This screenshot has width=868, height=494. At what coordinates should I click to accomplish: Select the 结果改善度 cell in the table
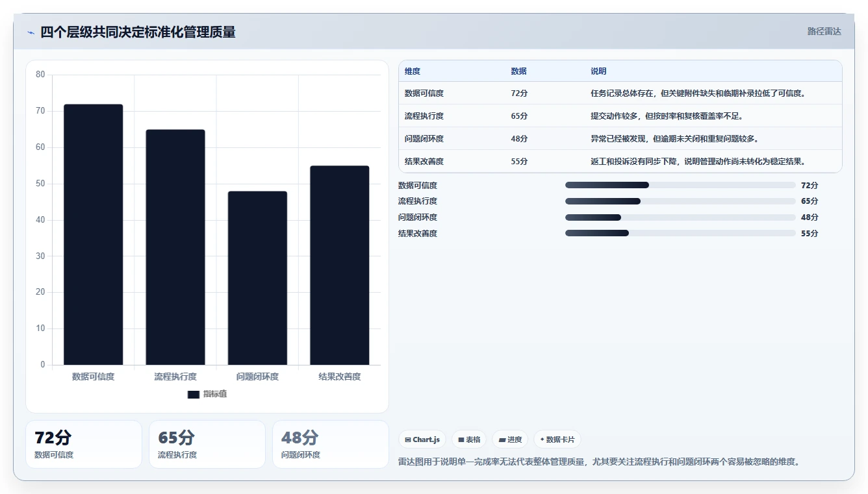pyautogui.click(x=424, y=162)
